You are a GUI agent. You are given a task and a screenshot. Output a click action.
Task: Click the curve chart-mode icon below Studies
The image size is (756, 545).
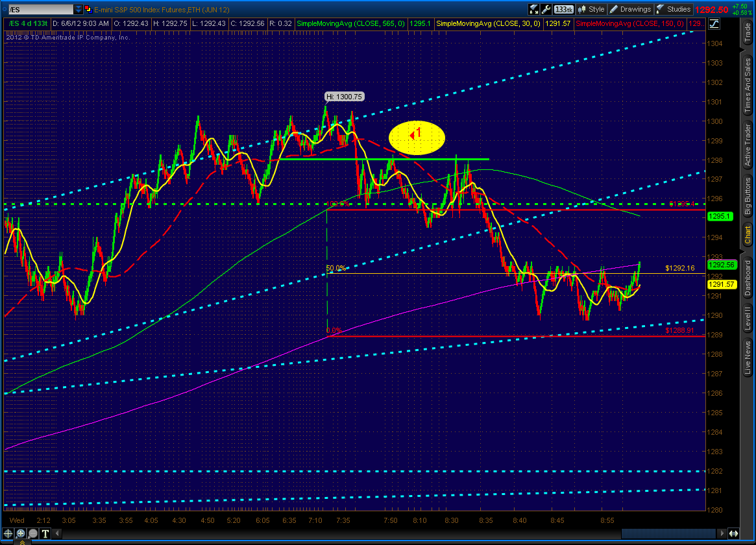tap(714, 23)
